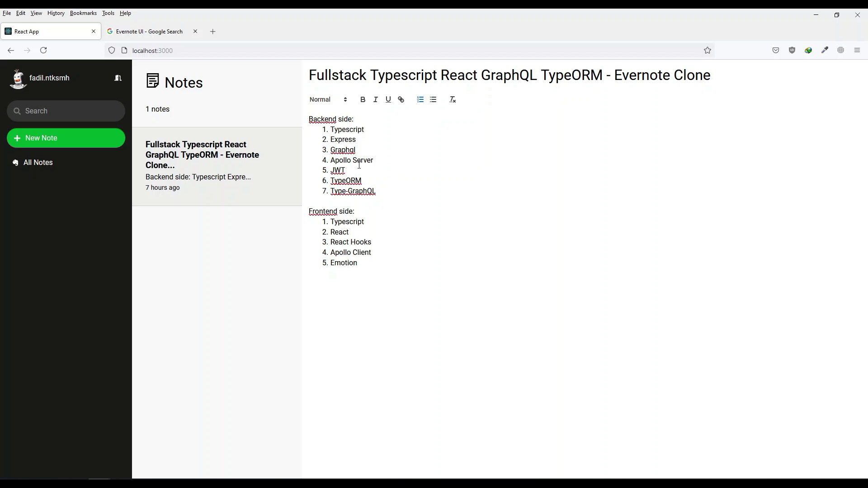
Task: Open the Normal paragraph style dropdown
Action: point(327,99)
